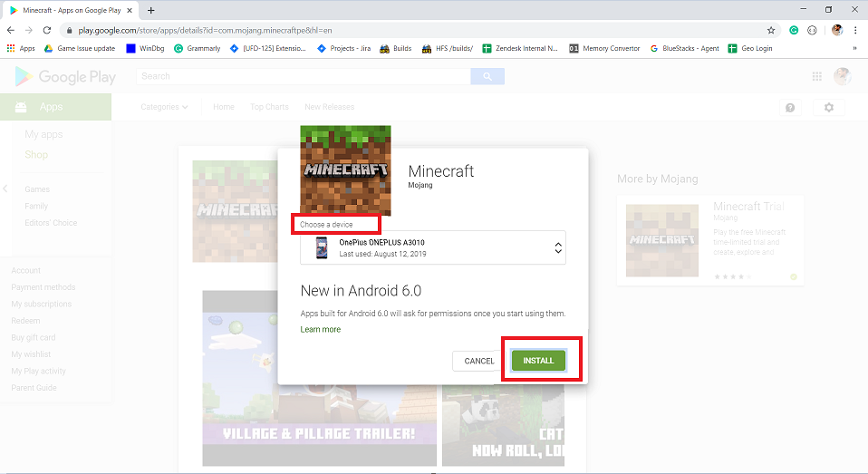This screenshot has width=868, height=474.
Task: Open My apps in sidebar
Action: [43, 134]
